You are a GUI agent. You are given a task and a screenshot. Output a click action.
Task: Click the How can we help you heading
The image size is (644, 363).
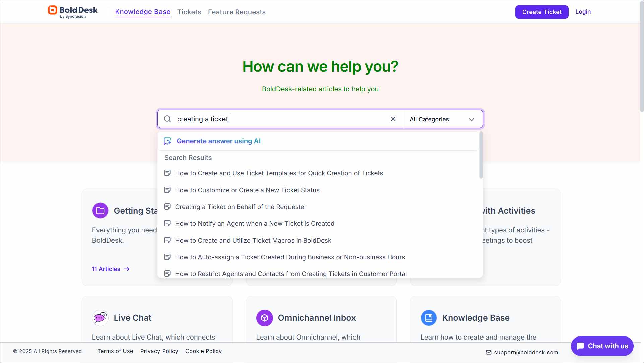(320, 66)
